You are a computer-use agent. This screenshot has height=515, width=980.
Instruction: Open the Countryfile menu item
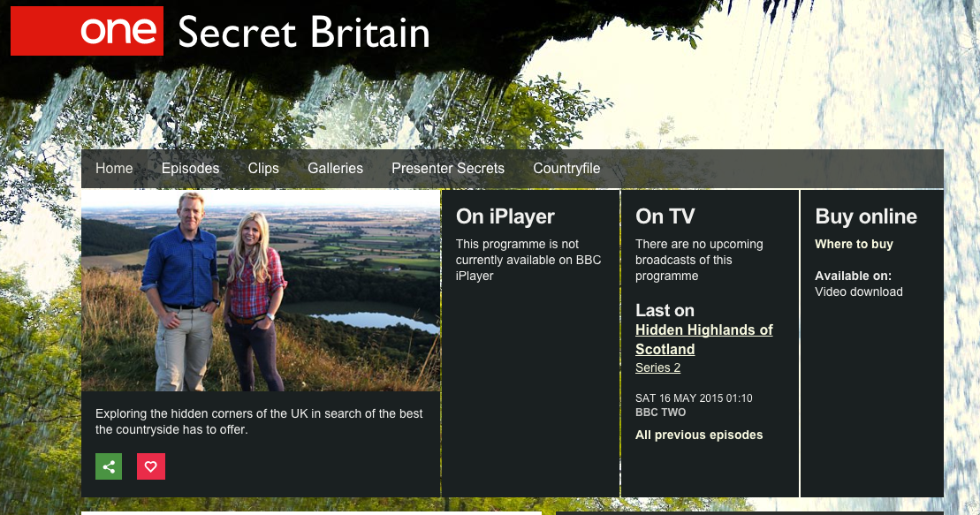[x=566, y=168]
